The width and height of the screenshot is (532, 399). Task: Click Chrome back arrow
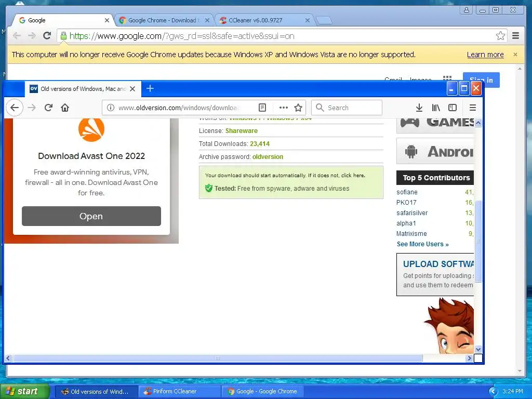coord(17,36)
